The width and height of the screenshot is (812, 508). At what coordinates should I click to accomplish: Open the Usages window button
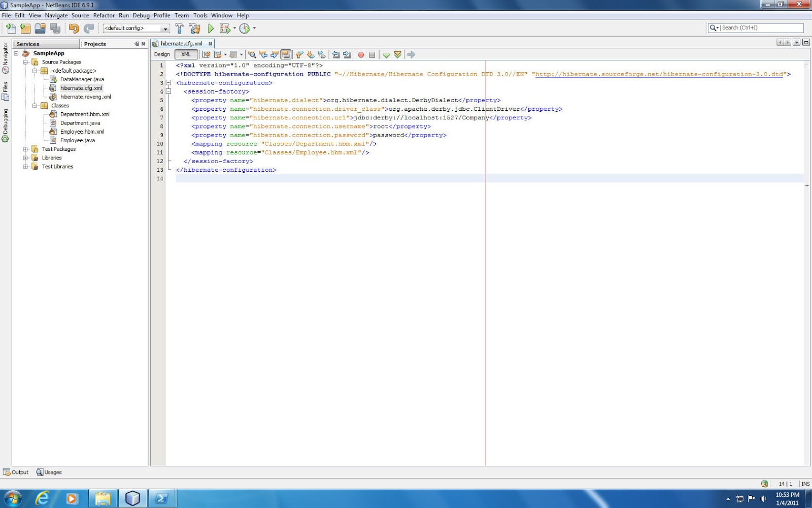pyautogui.click(x=49, y=472)
